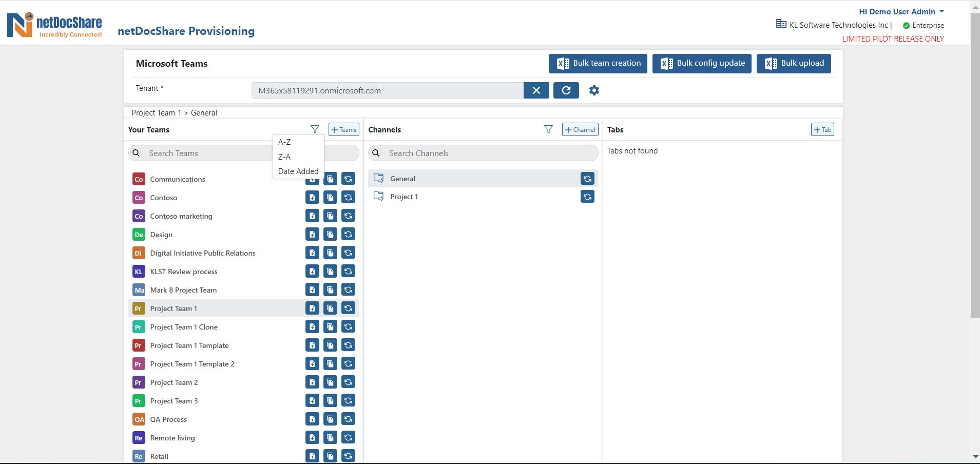Select the Communications team
Image resolution: width=980 pixels, height=464 pixels.
[178, 179]
